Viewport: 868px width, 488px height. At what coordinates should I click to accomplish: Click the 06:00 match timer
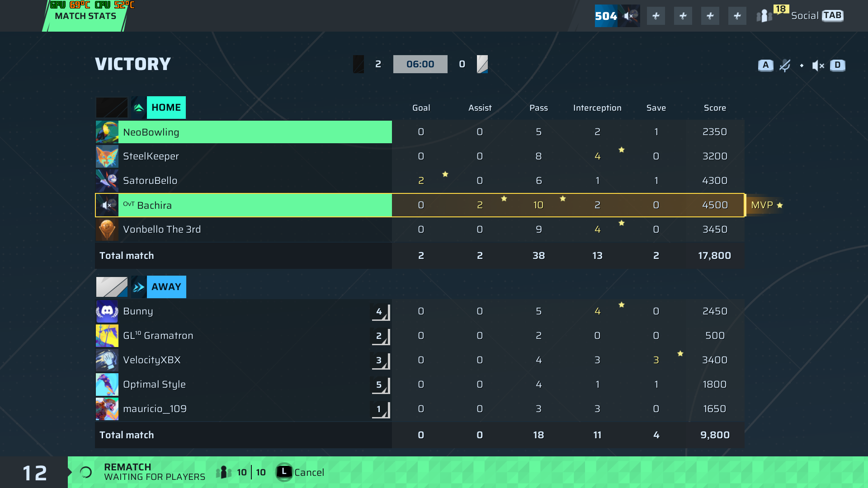coord(420,64)
